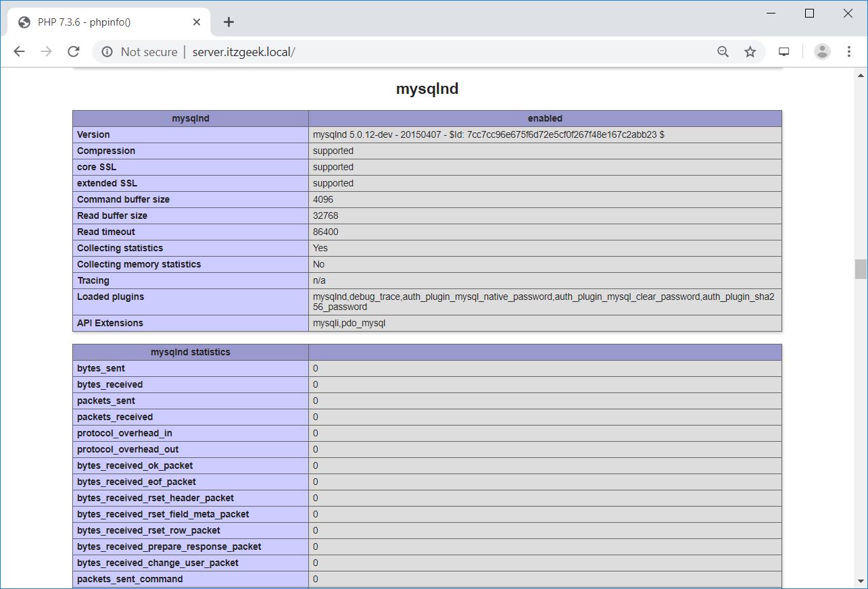Click the zoom magnifier icon in address bar
Viewport: 868px width, 589px height.
tap(723, 52)
